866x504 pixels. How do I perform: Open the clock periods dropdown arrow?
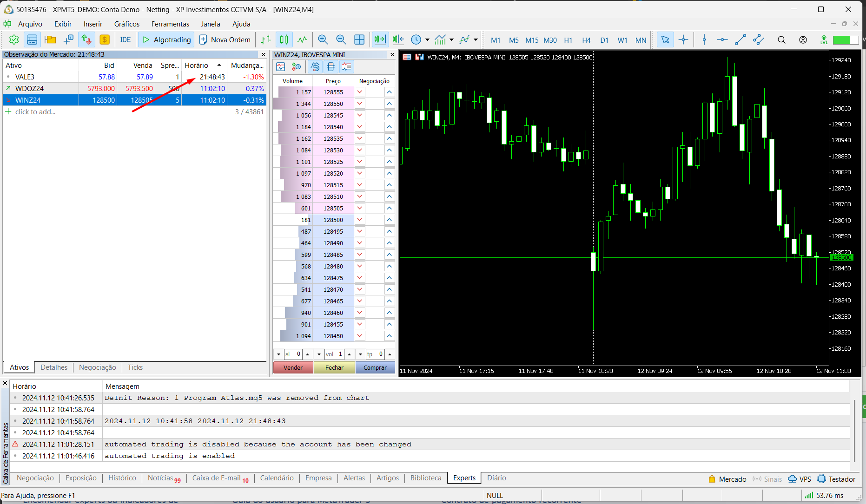[x=427, y=40]
